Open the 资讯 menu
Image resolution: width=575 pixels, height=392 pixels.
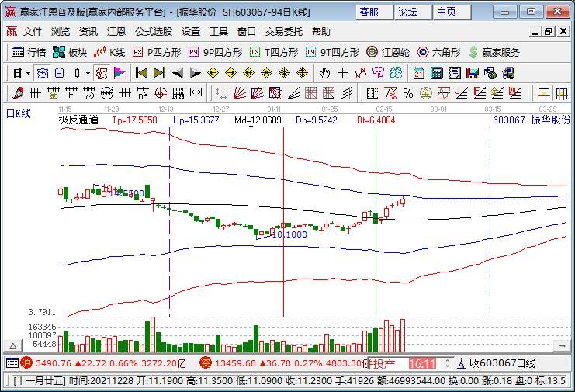coord(88,32)
